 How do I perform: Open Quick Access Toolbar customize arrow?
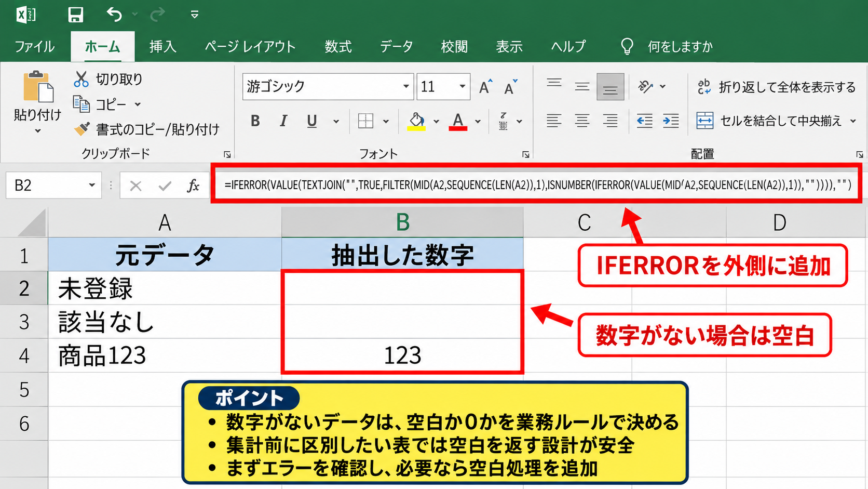point(195,15)
